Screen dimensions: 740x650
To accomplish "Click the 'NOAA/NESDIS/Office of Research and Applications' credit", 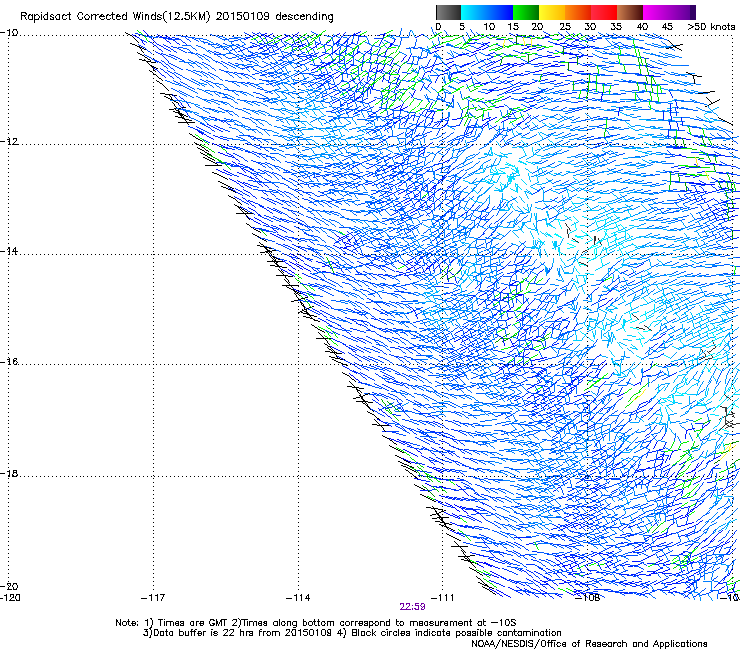I will click(589, 644).
